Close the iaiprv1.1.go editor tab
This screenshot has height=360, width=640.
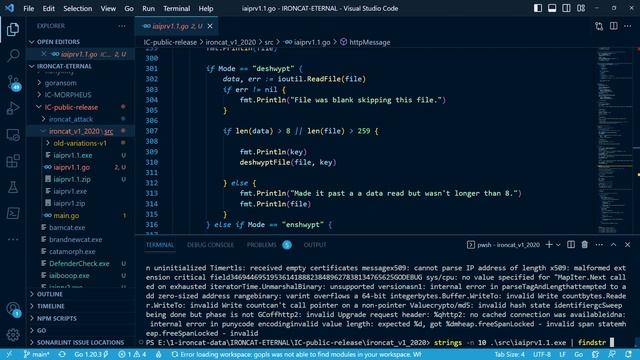point(210,26)
